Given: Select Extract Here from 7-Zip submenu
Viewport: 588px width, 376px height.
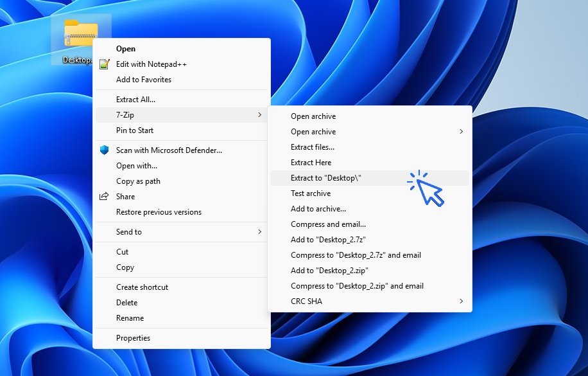Looking at the screenshot, I should tap(311, 163).
